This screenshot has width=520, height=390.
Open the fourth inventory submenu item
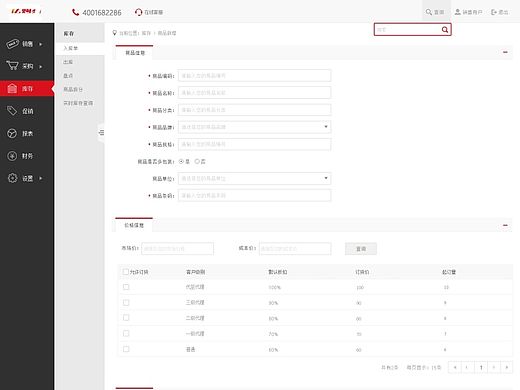coord(73,89)
